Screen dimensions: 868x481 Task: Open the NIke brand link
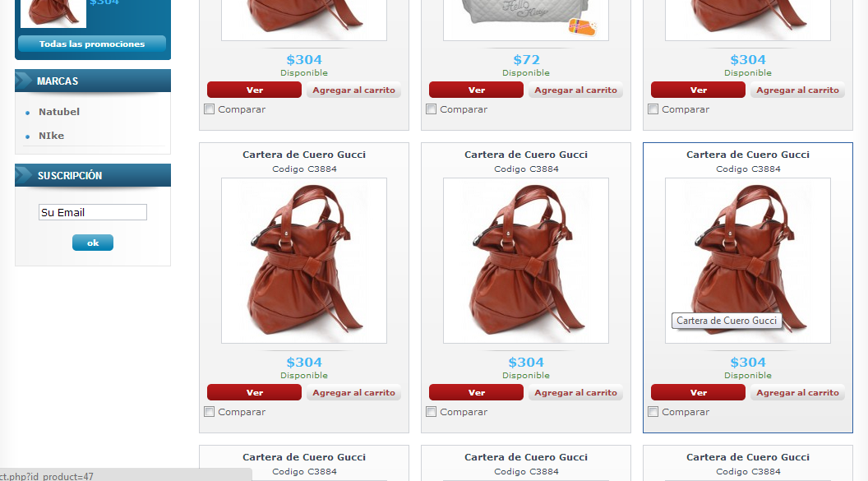52,136
